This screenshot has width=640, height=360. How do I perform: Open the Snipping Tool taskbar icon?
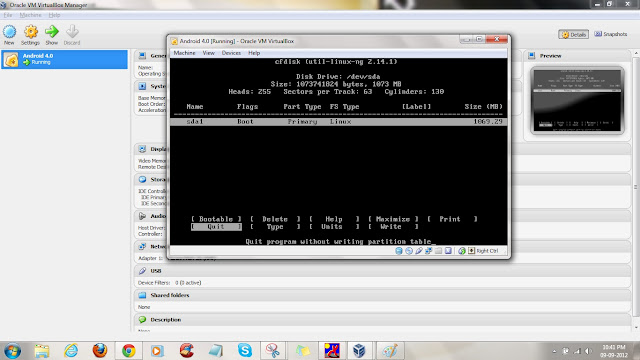pos(273,351)
